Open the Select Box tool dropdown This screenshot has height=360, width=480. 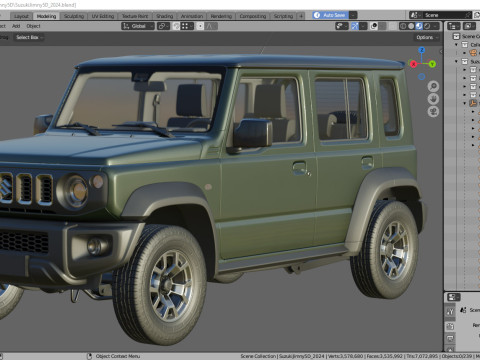pos(29,37)
